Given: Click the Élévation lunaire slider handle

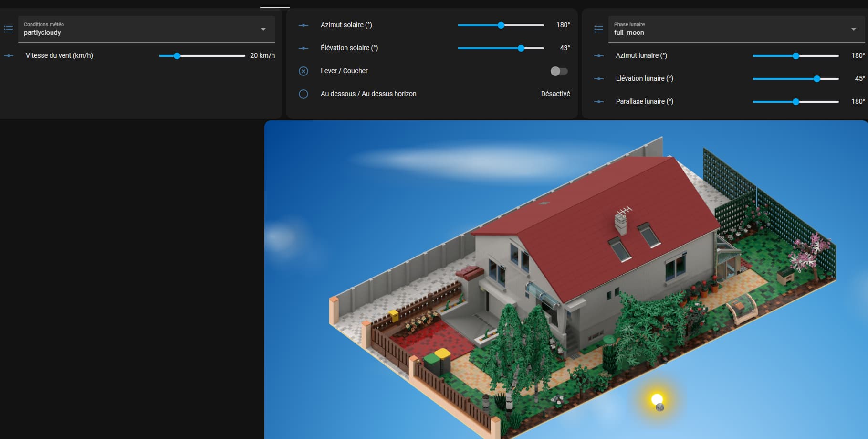Looking at the screenshot, I should pyautogui.click(x=817, y=79).
